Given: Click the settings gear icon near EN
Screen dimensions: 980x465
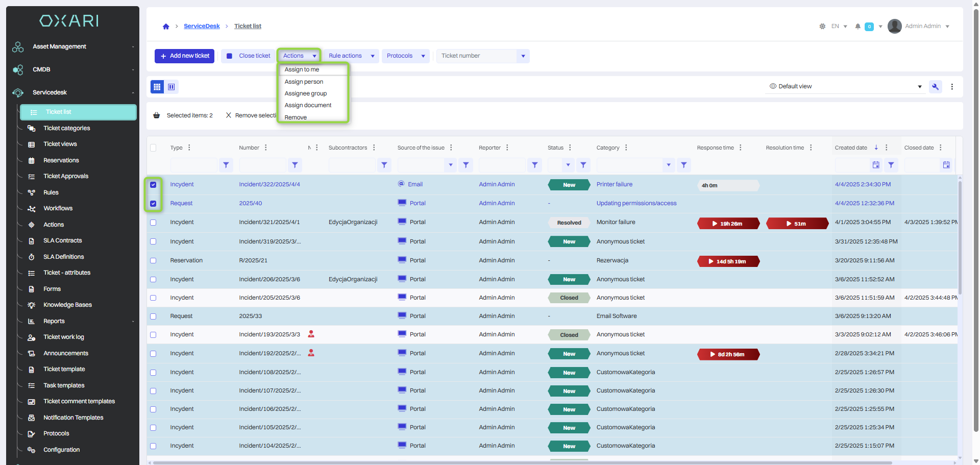Looking at the screenshot, I should (x=822, y=27).
